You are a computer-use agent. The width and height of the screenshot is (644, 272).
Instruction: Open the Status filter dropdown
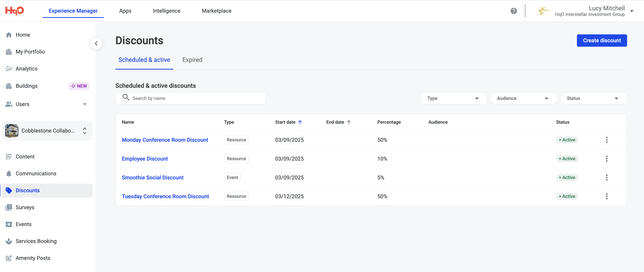[x=593, y=98]
